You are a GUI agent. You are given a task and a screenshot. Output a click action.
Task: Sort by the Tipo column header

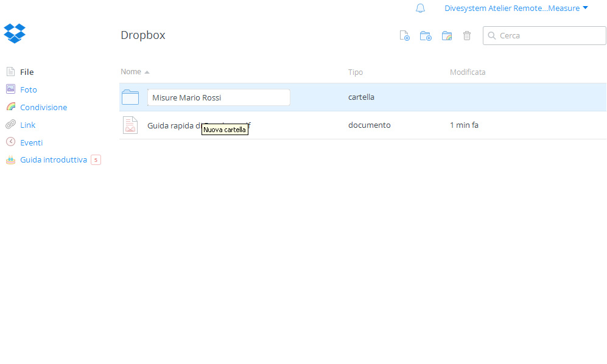pos(356,72)
